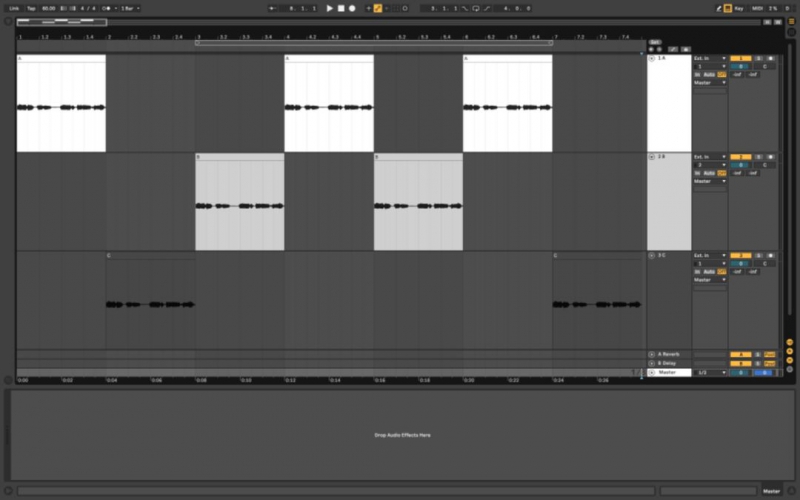
Task: Toggle the Draw Mode pencil icon
Action: click(718, 8)
